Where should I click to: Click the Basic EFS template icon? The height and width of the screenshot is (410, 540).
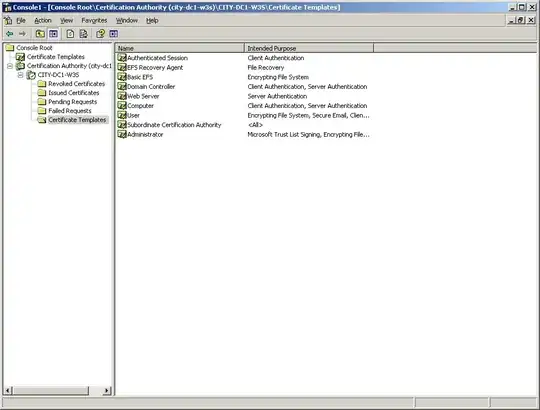click(x=122, y=77)
